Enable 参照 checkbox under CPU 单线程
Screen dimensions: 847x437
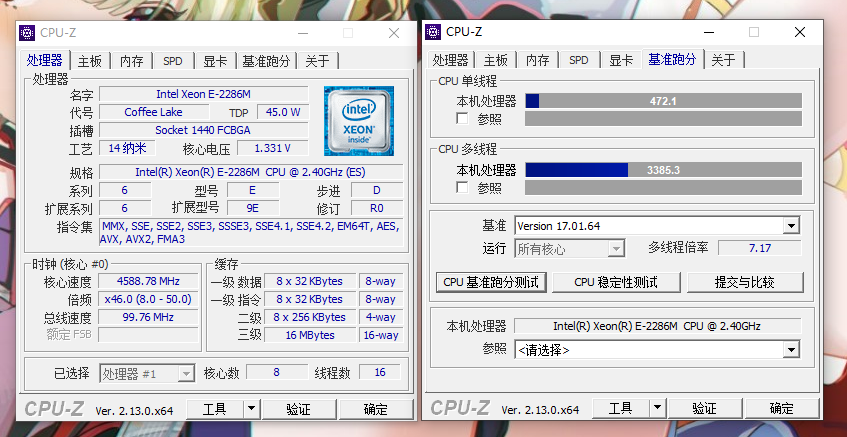(x=462, y=118)
